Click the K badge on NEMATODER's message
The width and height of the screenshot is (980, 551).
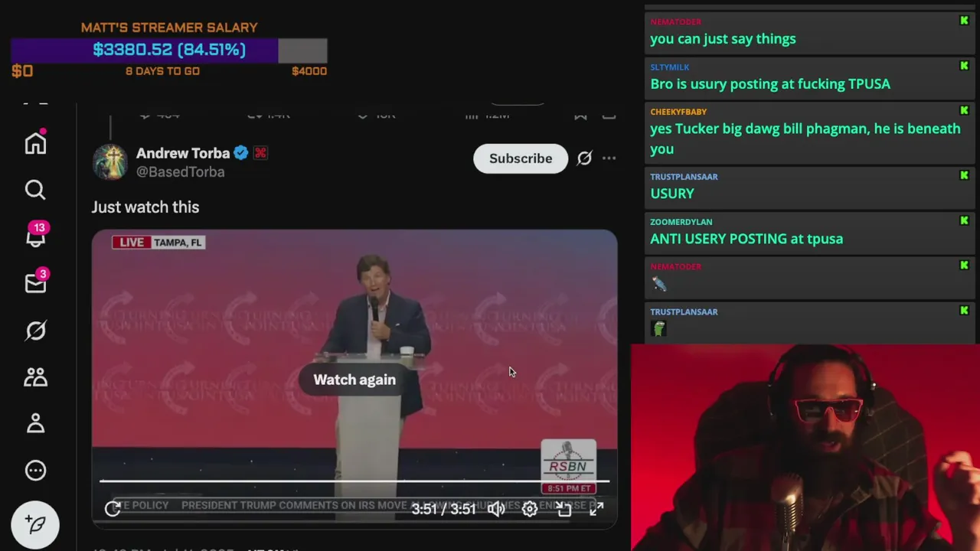[x=964, y=21]
